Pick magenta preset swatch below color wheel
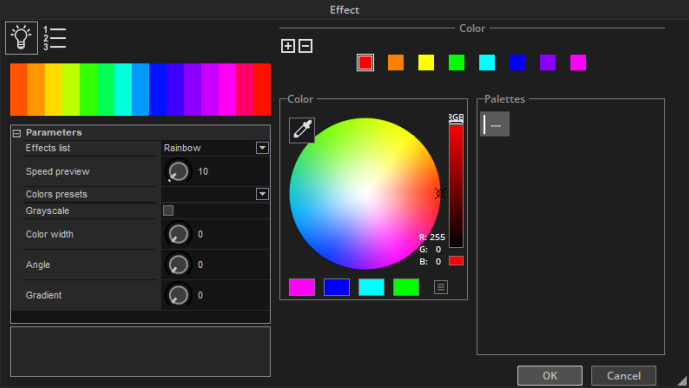The image size is (689, 388). point(302,287)
